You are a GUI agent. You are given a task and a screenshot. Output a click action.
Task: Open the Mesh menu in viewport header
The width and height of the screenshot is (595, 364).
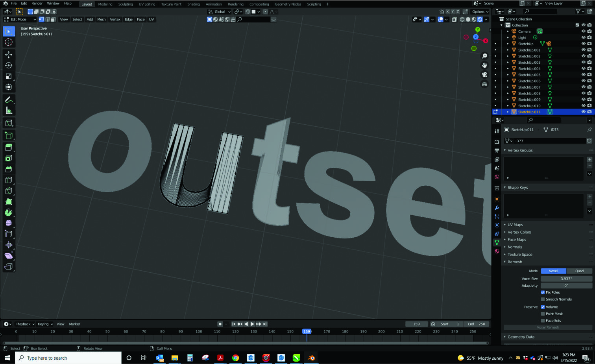(x=102, y=19)
